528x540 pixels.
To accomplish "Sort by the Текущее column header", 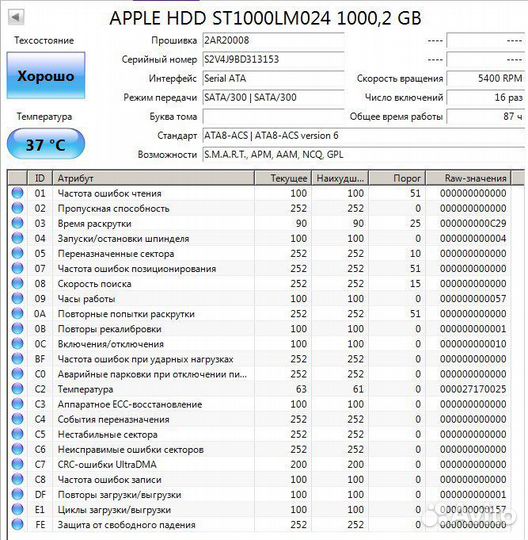I will (283, 178).
